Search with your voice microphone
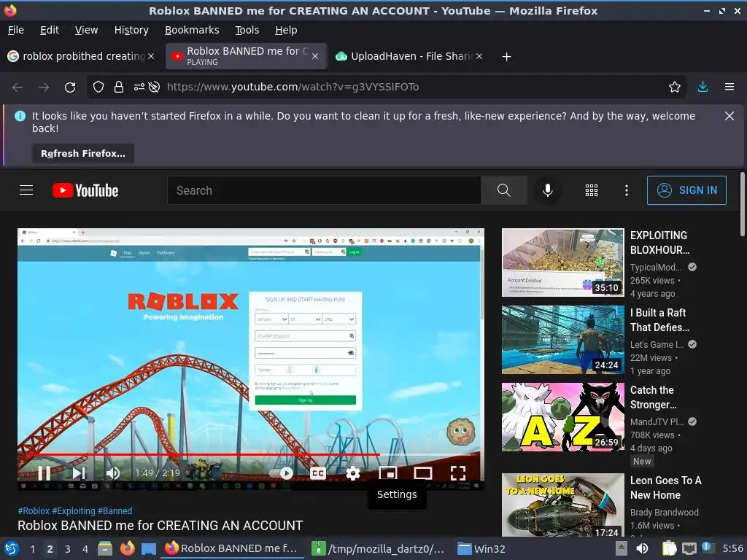Image resolution: width=747 pixels, height=560 pixels. click(x=548, y=190)
